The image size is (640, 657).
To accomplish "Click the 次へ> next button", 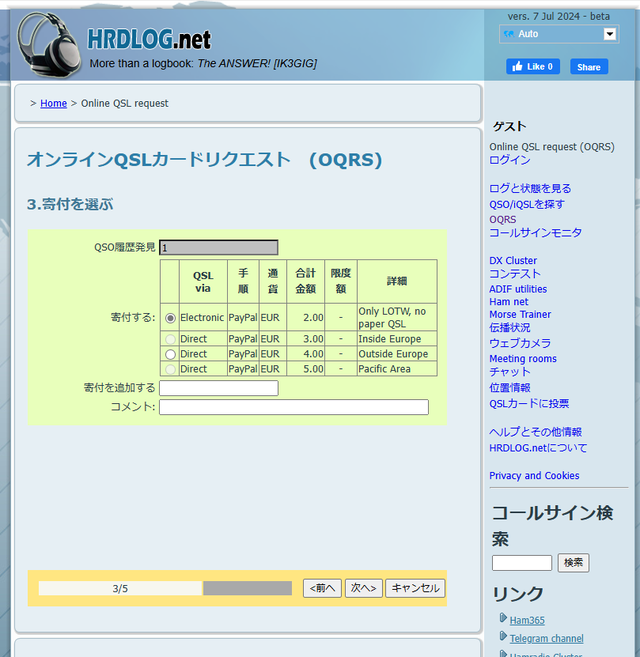I will click(x=363, y=588).
